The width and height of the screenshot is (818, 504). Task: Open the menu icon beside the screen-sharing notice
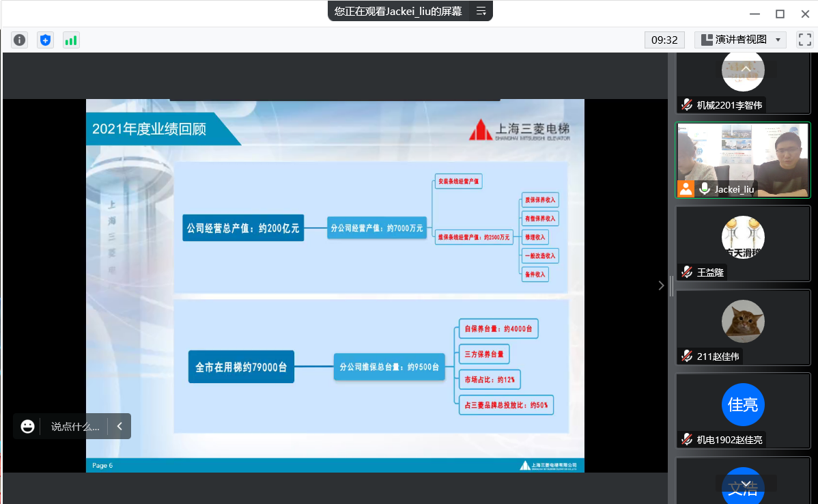pyautogui.click(x=481, y=11)
